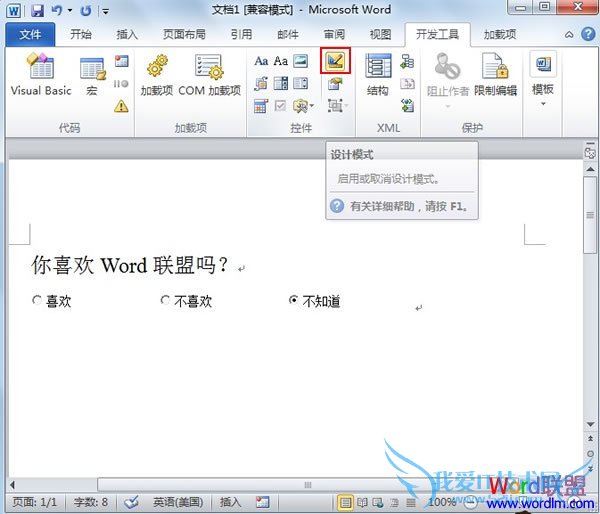Click the macro recording status bar icon
The image size is (600, 514).
tap(262, 502)
